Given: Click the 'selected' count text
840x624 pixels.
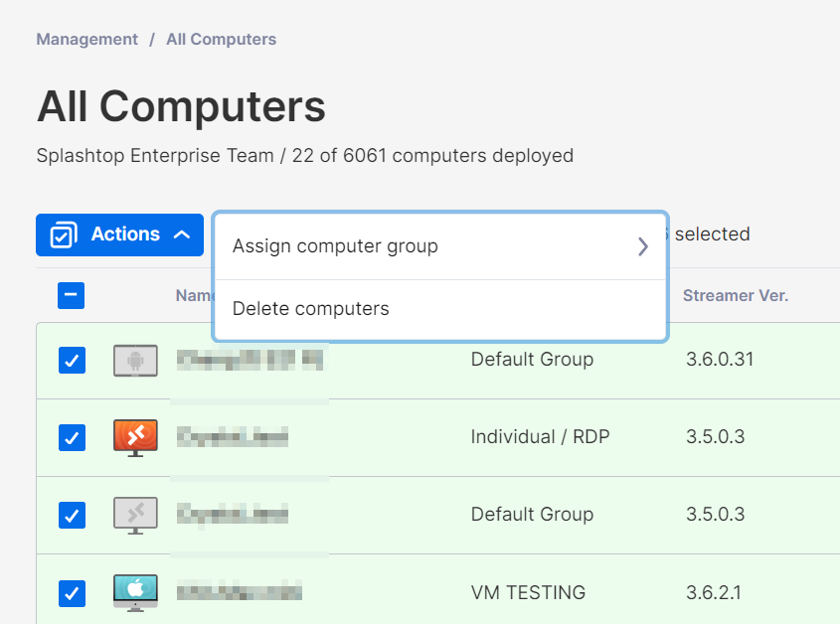Looking at the screenshot, I should (712, 234).
